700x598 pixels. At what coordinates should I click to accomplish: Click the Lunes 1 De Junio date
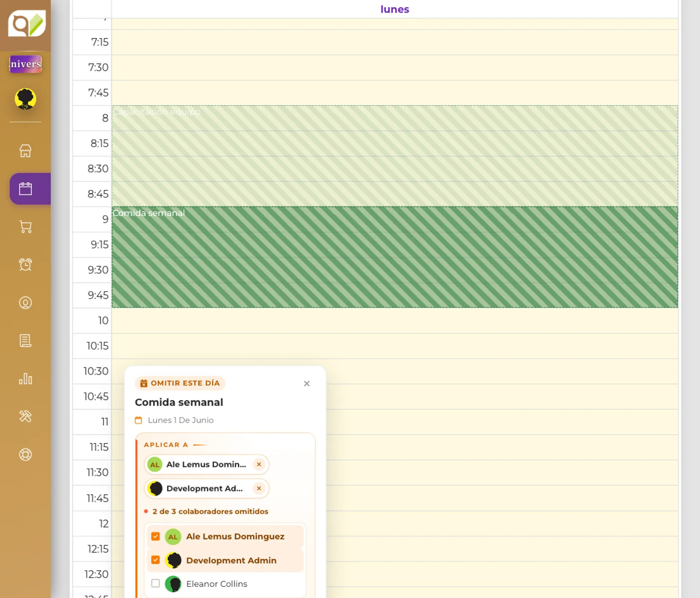tap(180, 420)
